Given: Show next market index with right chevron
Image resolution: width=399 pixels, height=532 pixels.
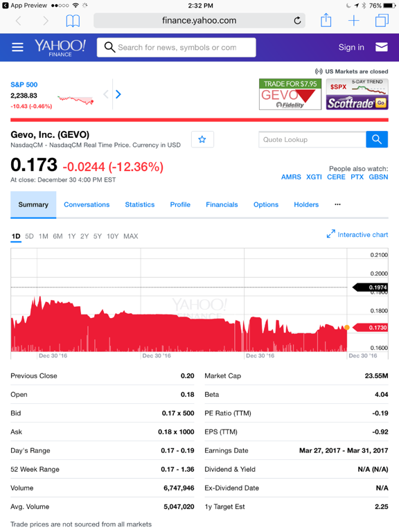Looking at the screenshot, I should (x=118, y=94).
